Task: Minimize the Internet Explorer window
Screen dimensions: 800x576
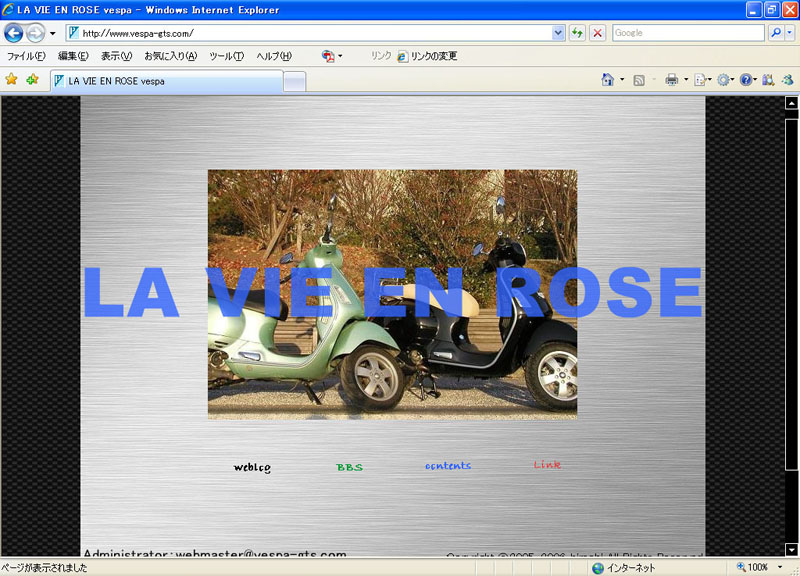Action: (x=754, y=9)
